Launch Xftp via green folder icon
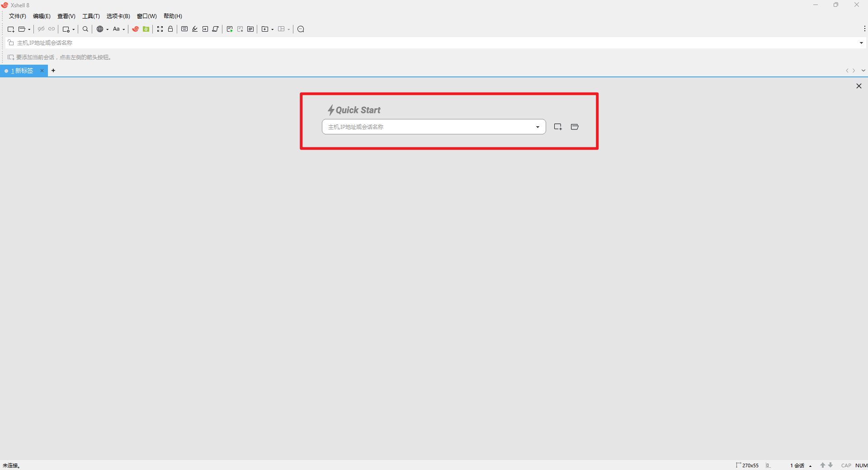Image resolution: width=868 pixels, height=470 pixels. [146, 29]
